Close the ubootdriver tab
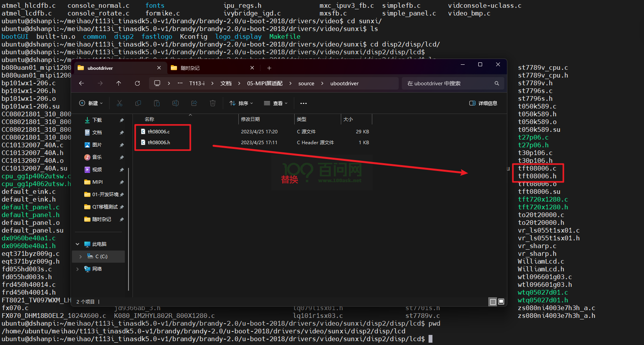The height and width of the screenshot is (345, 644). click(159, 68)
